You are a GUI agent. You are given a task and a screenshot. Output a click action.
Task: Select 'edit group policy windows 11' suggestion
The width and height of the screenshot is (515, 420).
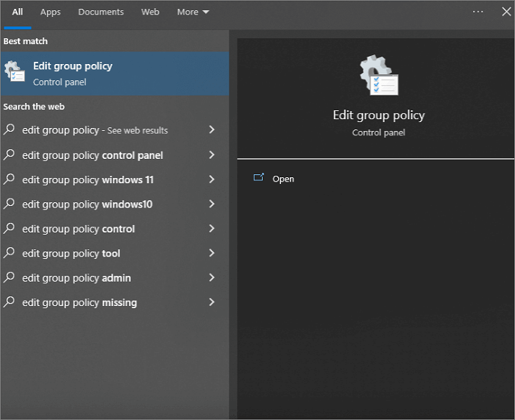coord(115,179)
